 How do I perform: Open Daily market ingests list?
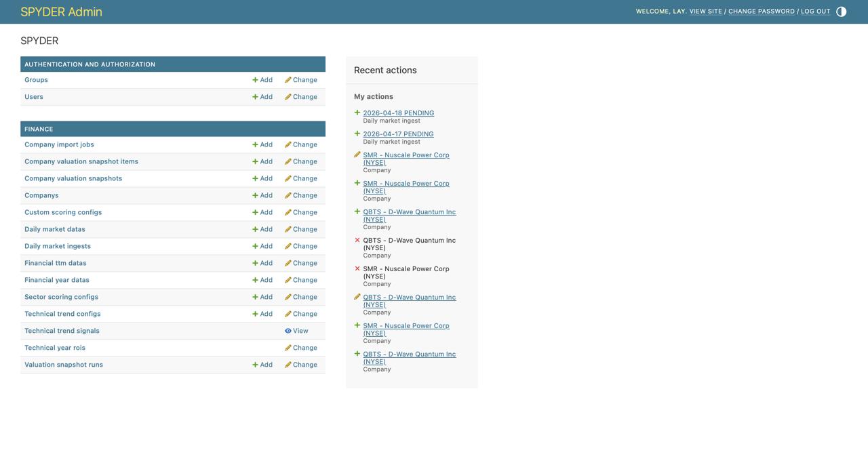(x=58, y=246)
